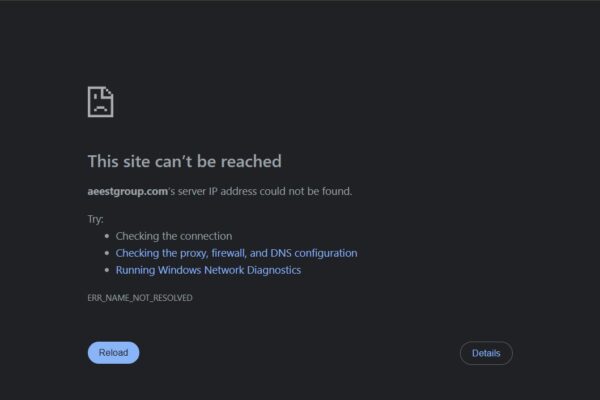Click the "Checking the connection" suggestion text

click(x=174, y=236)
